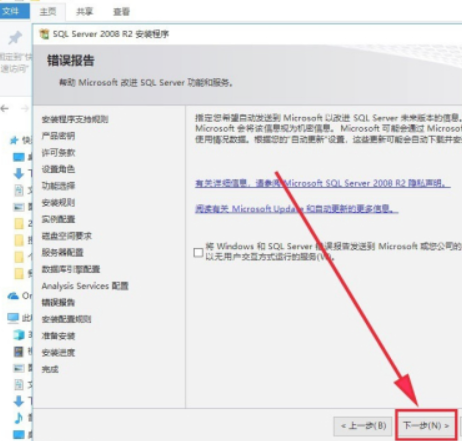Select the Analysis Services 配置 step

point(85,286)
